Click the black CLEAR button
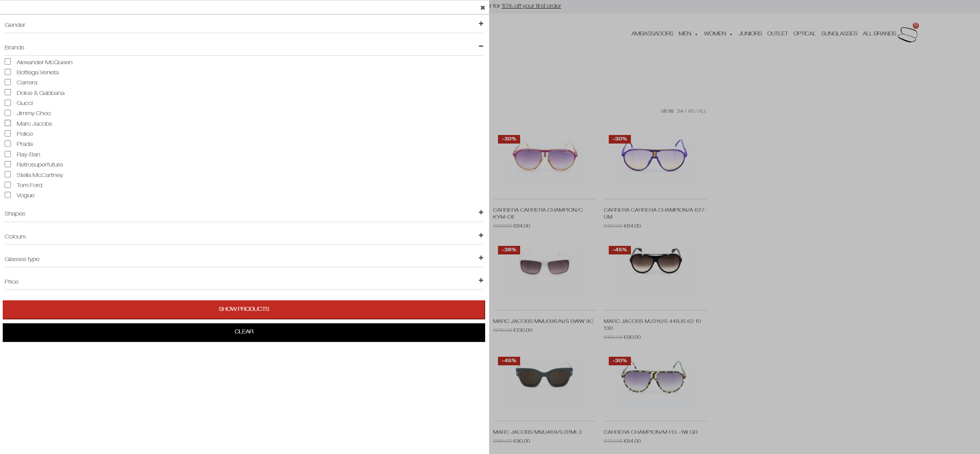Image resolution: width=980 pixels, height=454 pixels. click(x=244, y=332)
